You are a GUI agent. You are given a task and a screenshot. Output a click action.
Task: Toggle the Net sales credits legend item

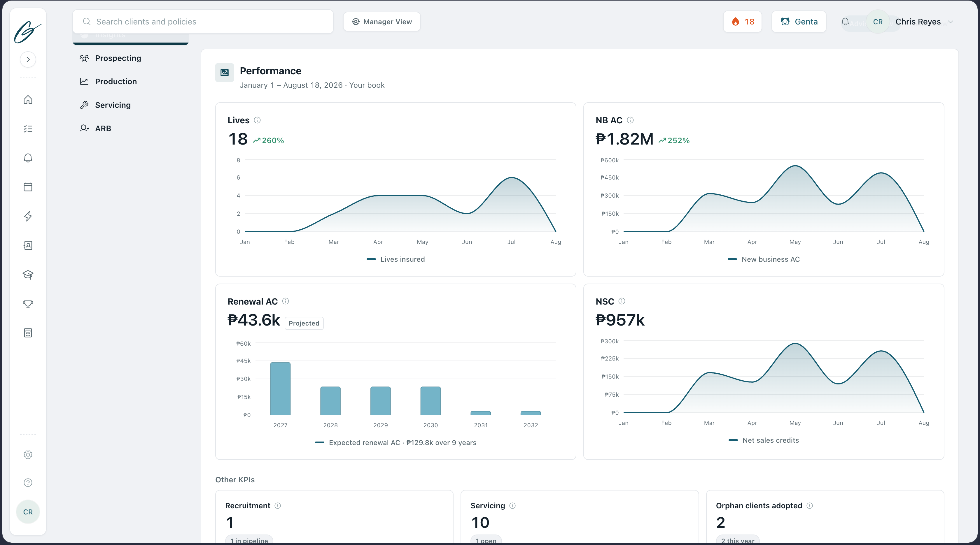point(764,440)
